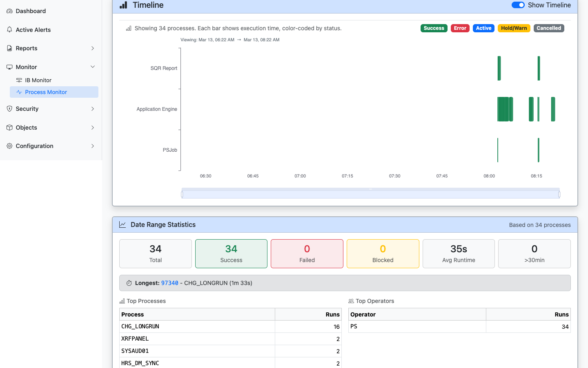
Task: Click the IB Monitor icon
Action: (19, 80)
